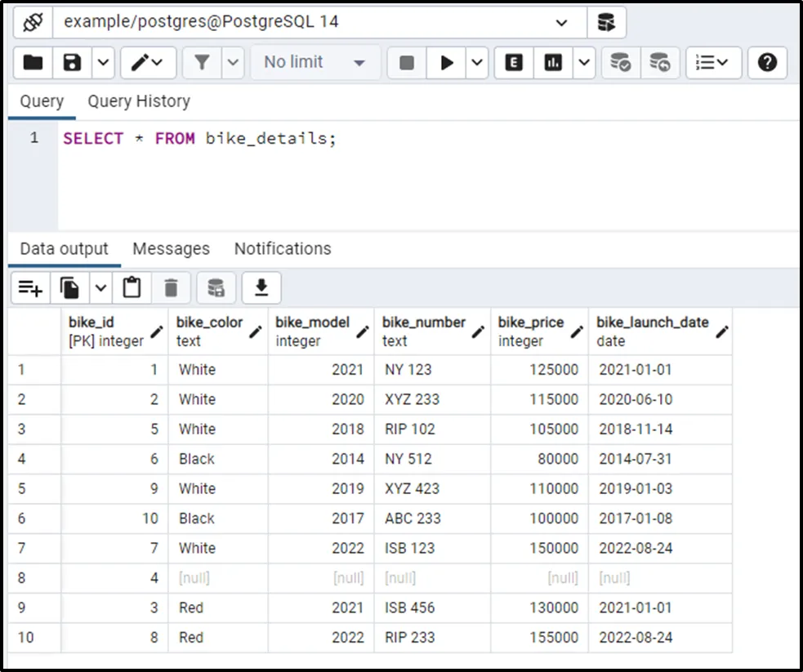Click the bike_color column header
This screenshot has width=803, height=672.
(210, 331)
